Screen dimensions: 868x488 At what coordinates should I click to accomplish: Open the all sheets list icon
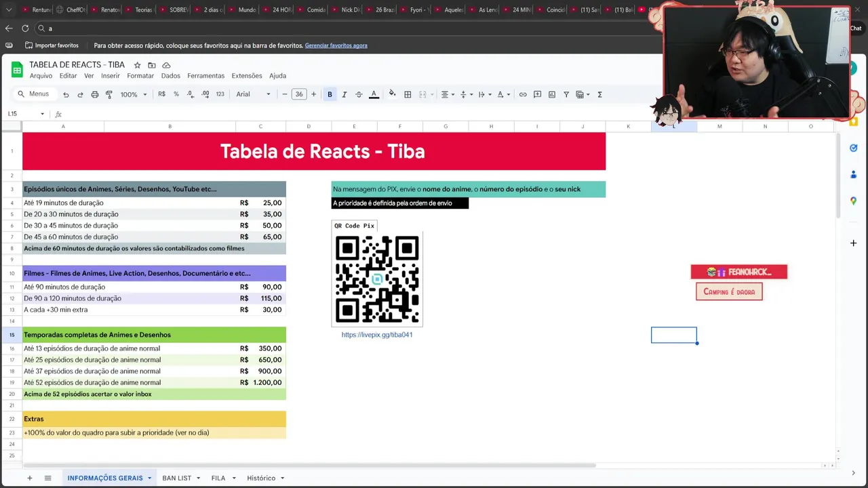[47, 478]
